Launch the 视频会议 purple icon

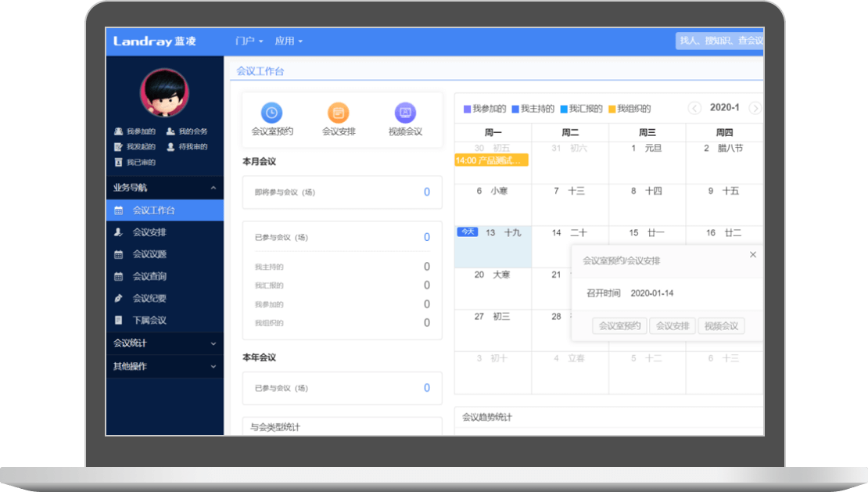tap(405, 113)
